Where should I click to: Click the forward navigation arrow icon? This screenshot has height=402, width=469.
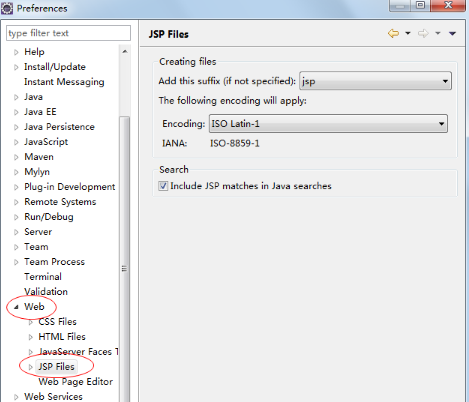click(423, 33)
